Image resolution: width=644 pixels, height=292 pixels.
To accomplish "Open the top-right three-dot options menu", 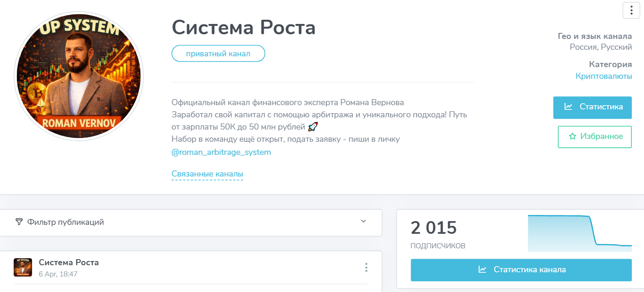I will (631, 10).
